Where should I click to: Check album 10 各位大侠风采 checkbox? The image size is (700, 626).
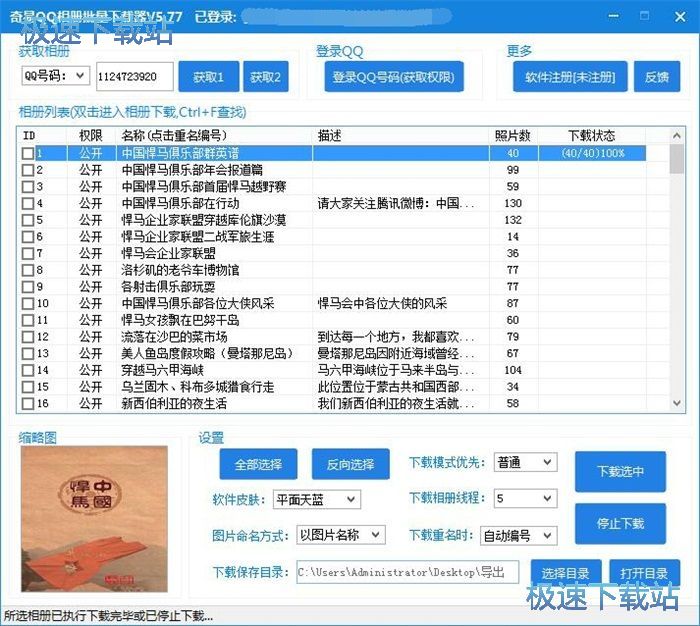pos(28,304)
